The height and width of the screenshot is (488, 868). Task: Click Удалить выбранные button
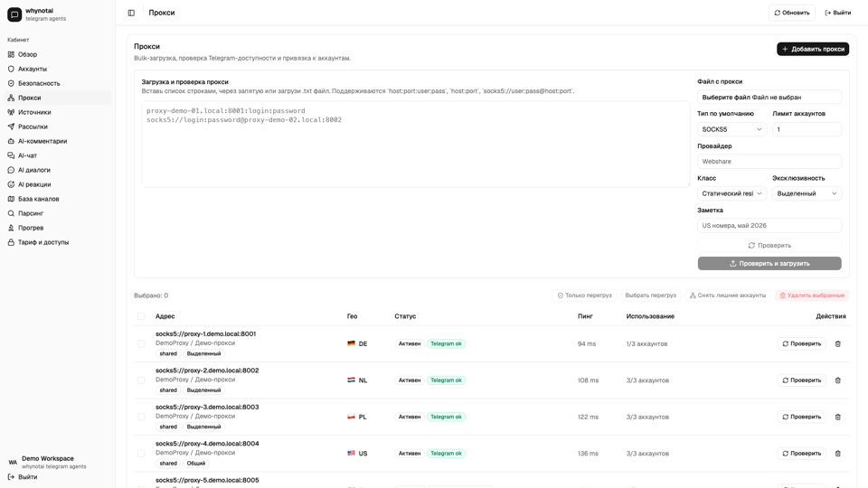pos(812,296)
